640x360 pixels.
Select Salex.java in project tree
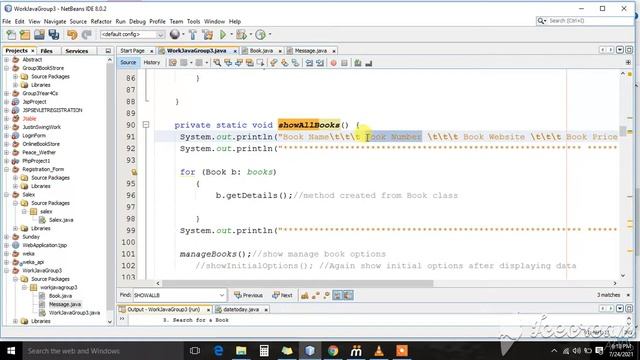pyautogui.click(x=61, y=220)
